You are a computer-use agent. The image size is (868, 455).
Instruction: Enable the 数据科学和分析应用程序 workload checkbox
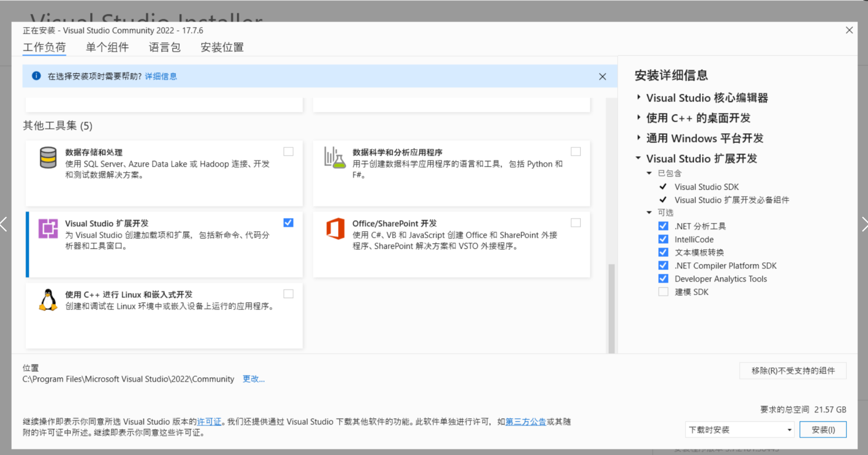coord(576,152)
